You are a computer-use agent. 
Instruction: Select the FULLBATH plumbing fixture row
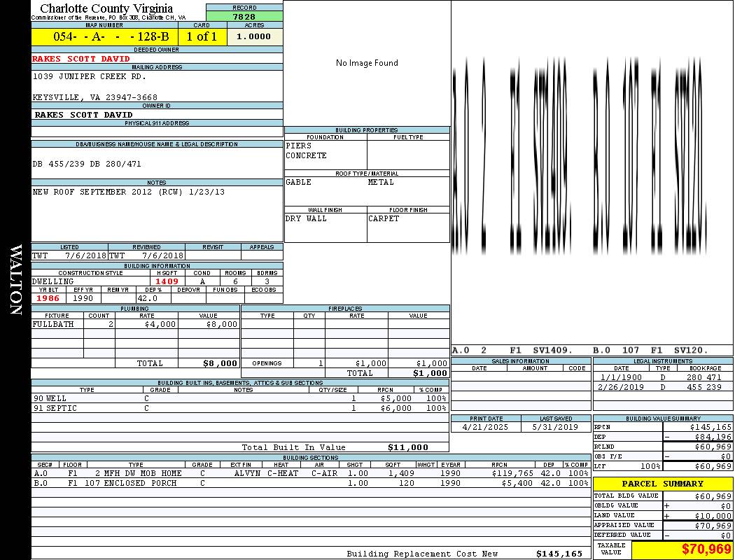[135, 324]
